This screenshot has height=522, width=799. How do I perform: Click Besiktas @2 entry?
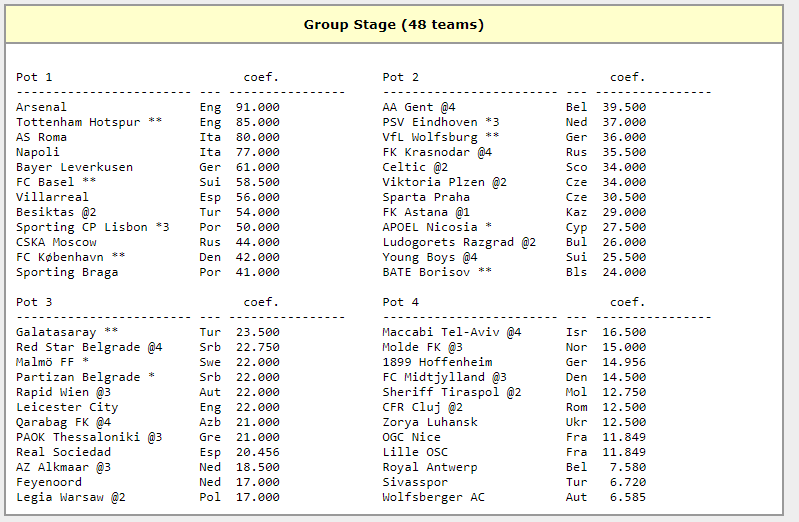(x=56, y=212)
